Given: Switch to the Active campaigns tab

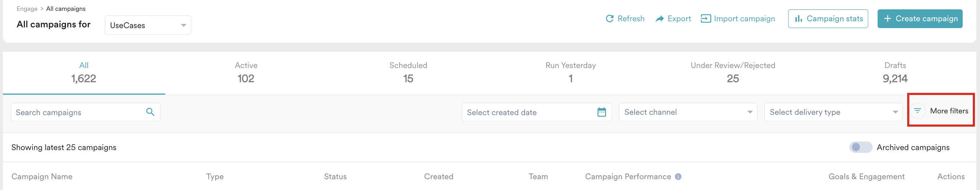Looking at the screenshot, I should pyautogui.click(x=246, y=73).
